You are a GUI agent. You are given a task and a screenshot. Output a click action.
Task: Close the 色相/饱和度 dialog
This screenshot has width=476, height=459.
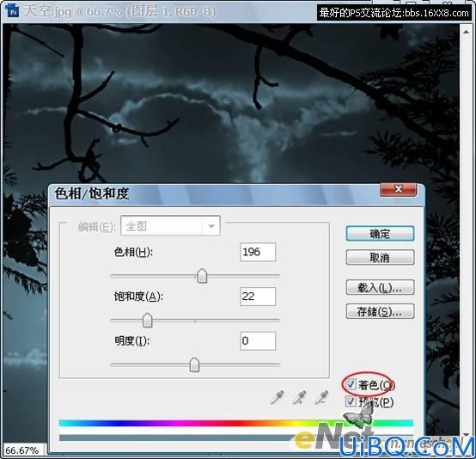point(399,190)
